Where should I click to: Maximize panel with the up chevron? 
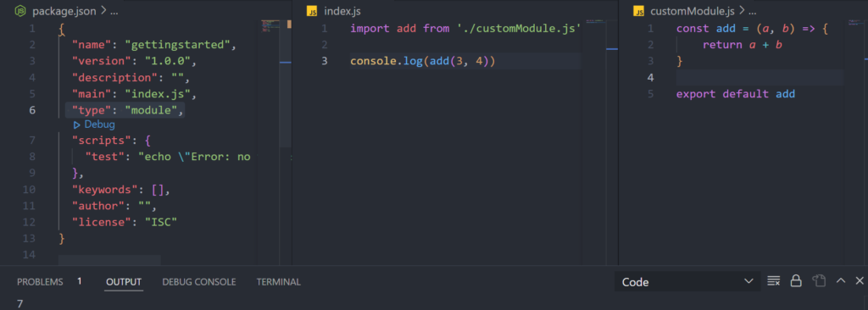(x=841, y=281)
